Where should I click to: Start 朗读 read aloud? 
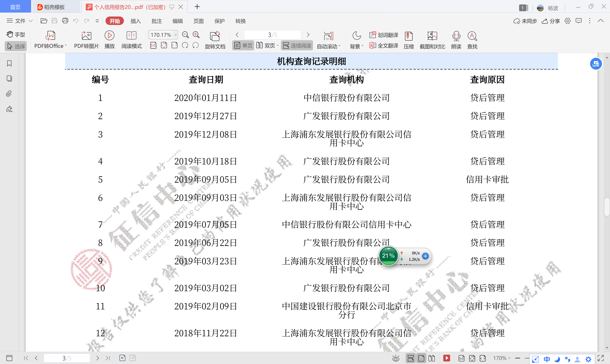(x=456, y=40)
